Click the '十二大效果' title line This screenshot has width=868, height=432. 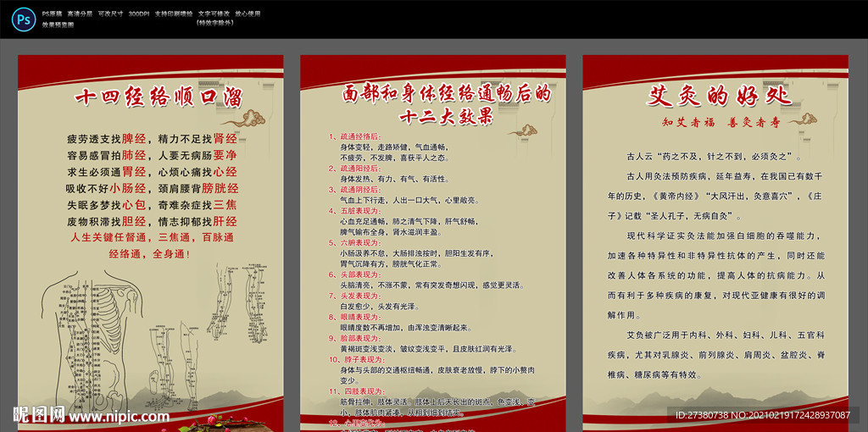(x=446, y=117)
